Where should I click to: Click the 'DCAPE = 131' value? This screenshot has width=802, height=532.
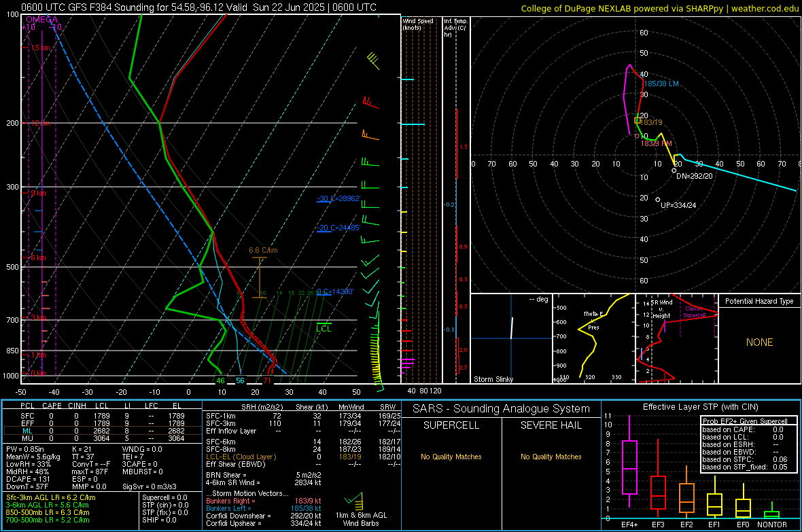pyautogui.click(x=27, y=479)
